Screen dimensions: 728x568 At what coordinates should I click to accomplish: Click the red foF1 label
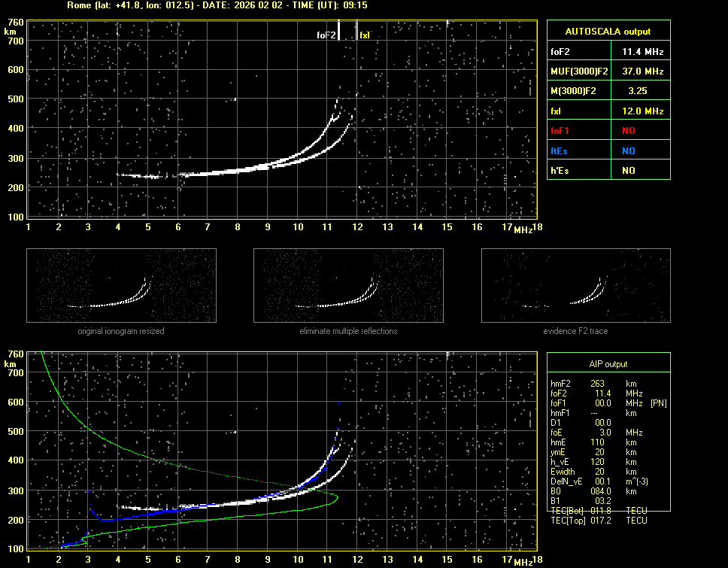click(561, 131)
